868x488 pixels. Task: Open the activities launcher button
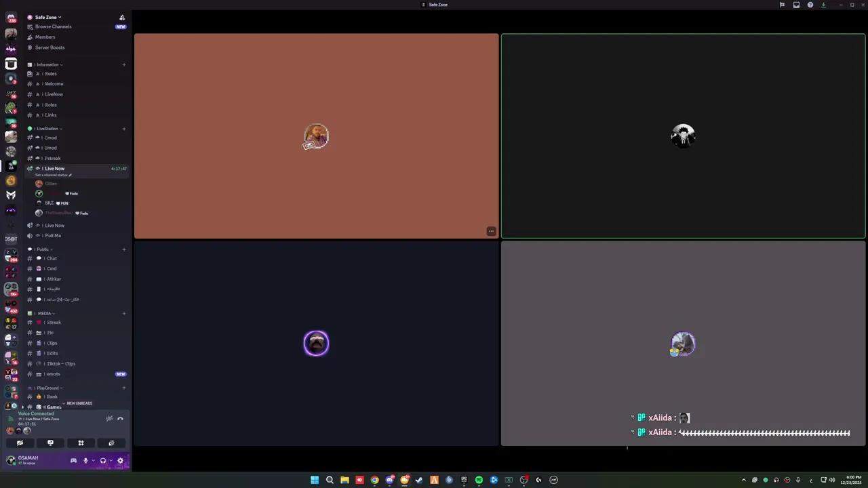[81, 443]
